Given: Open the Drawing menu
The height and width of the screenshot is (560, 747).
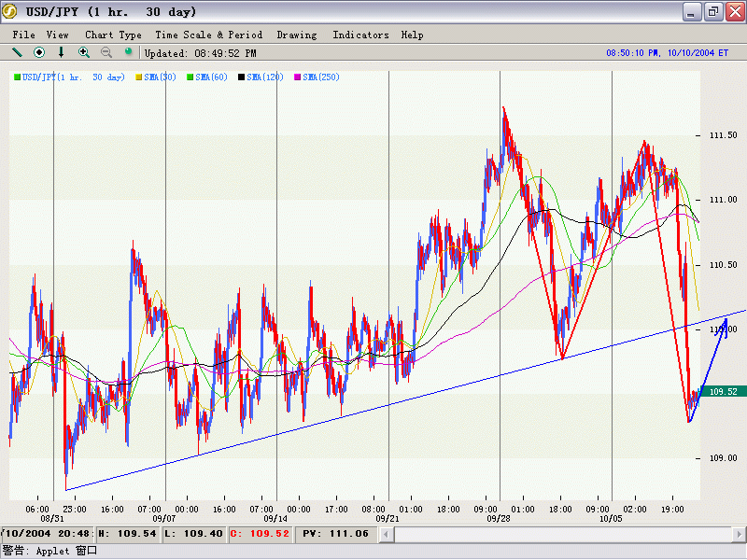Looking at the screenshot, I should click(297, 35).
